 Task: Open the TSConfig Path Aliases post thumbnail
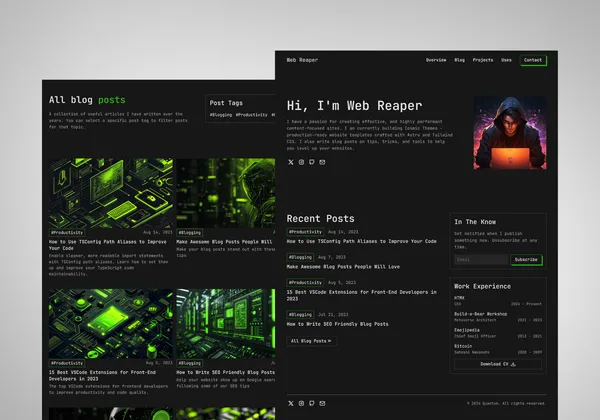click(110, 192)
